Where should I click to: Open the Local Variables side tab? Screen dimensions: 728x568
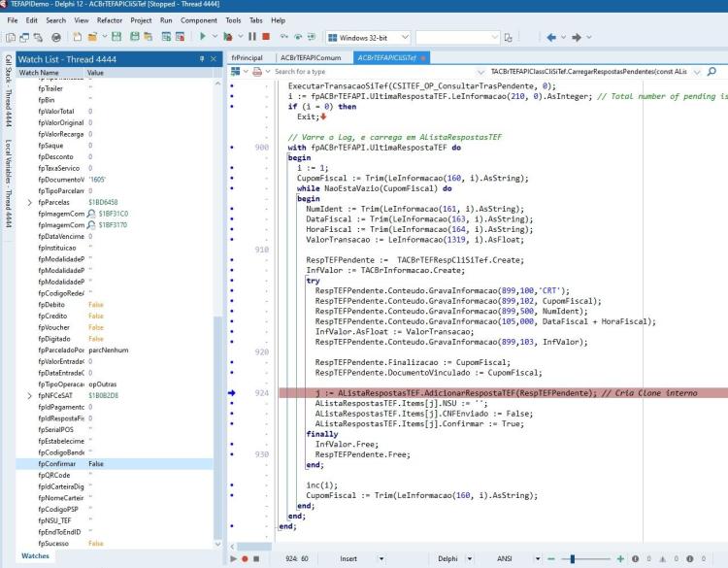tap(9, 184)
